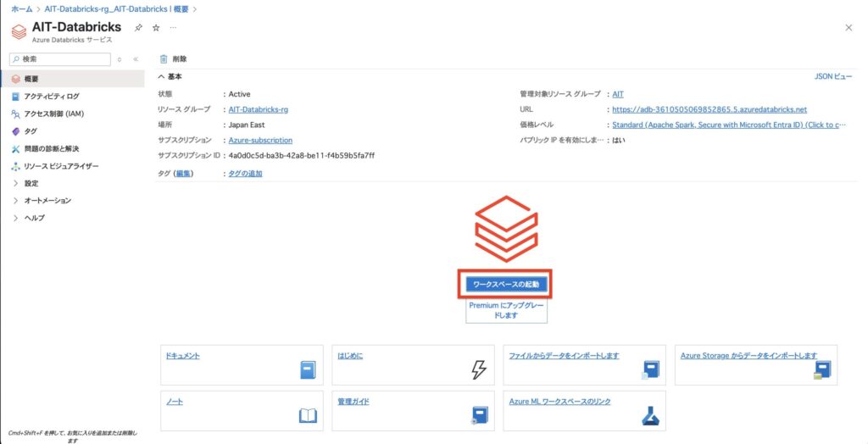Open the AIT managed resource group link
This screenshot has height=444, width=868.
point(618,94)
